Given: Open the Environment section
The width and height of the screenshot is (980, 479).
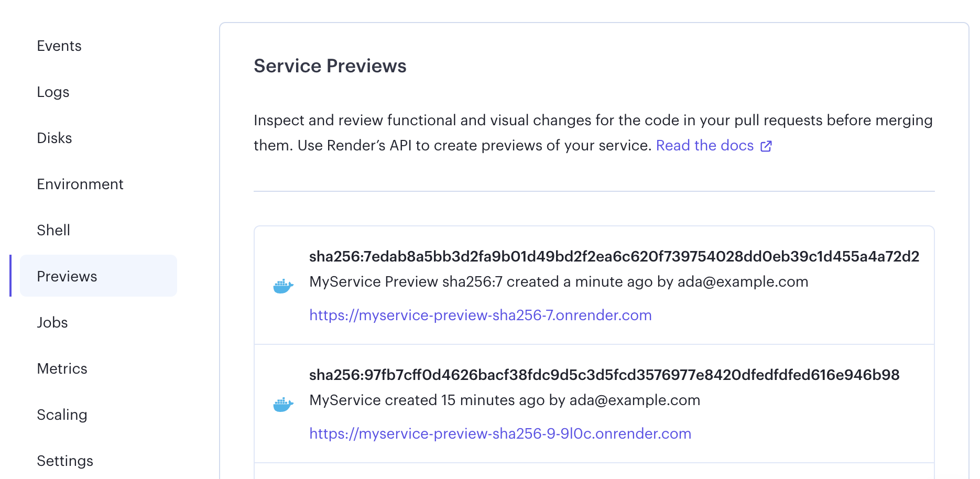Looking at the screenshot, I should tap(80, 184).
